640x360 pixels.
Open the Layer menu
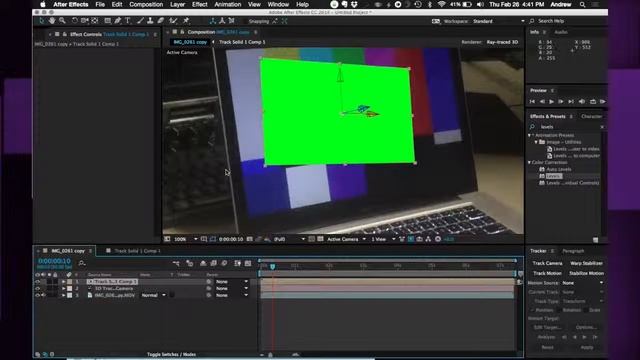click(x=177, y=4)
